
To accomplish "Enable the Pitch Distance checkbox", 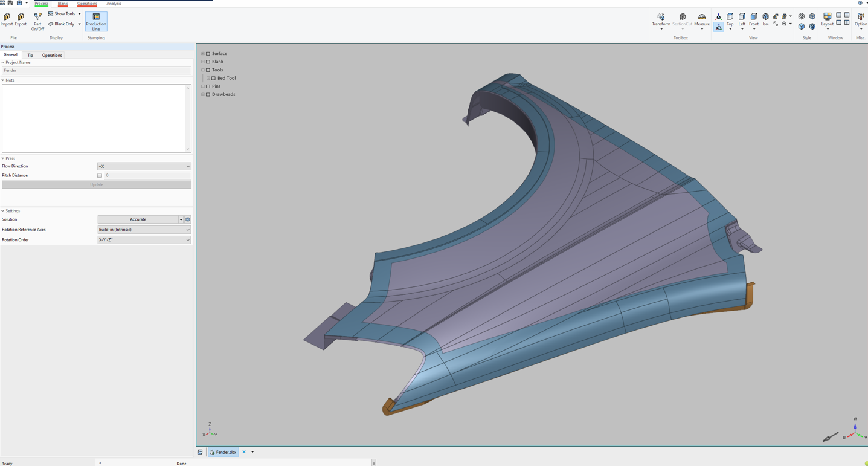I will (100, 175).
